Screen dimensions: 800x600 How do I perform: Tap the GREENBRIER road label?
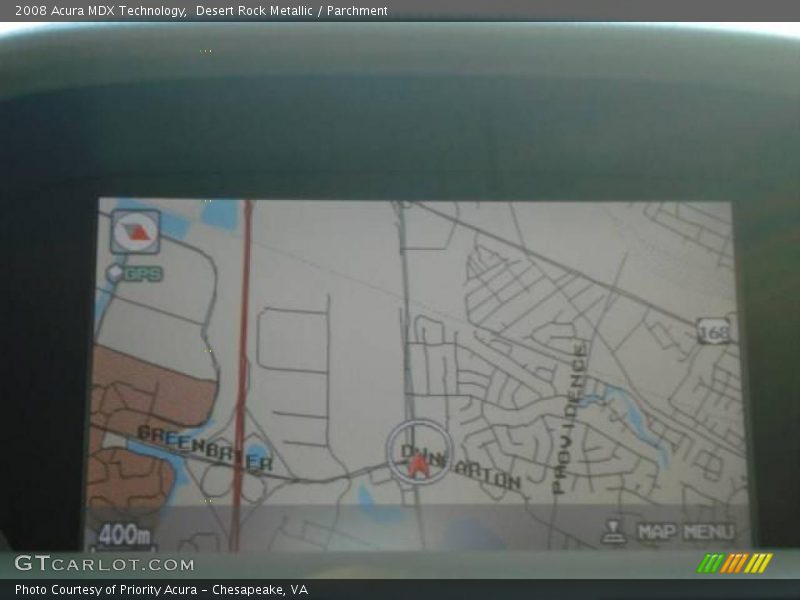coord(205,448)
